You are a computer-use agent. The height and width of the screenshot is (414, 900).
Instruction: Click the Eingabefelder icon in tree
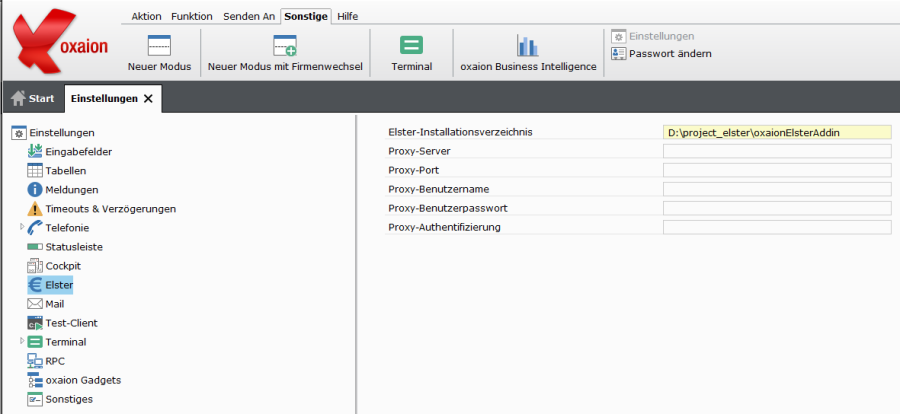pos(35,152)
